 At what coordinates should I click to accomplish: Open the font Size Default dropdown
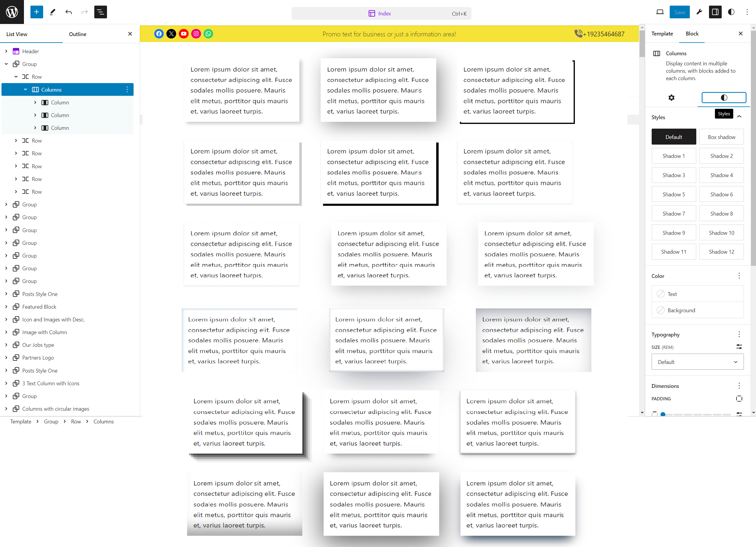coord(697,362)
